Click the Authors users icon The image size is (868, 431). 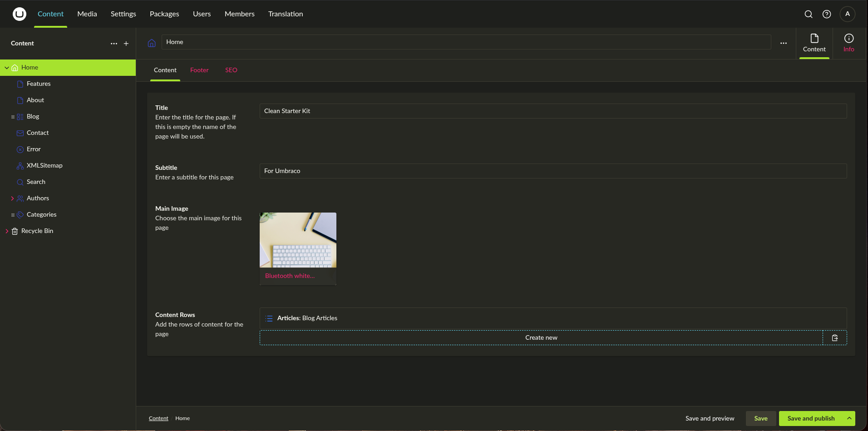(20, 198)
